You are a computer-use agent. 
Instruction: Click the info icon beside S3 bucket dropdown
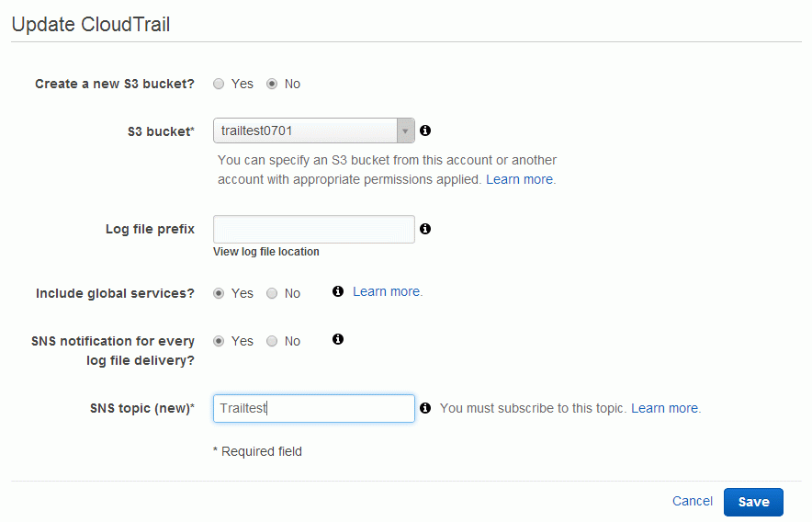pyautogui.click(x=425, y=130)
